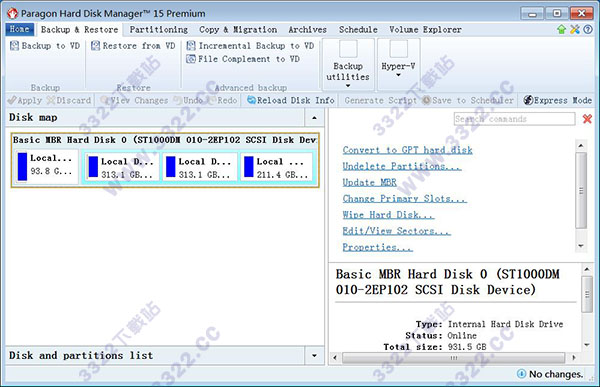The width and height of the screenshot is (600, 387).
Task: Open the tools settings icon at top right
Action: 575,29
